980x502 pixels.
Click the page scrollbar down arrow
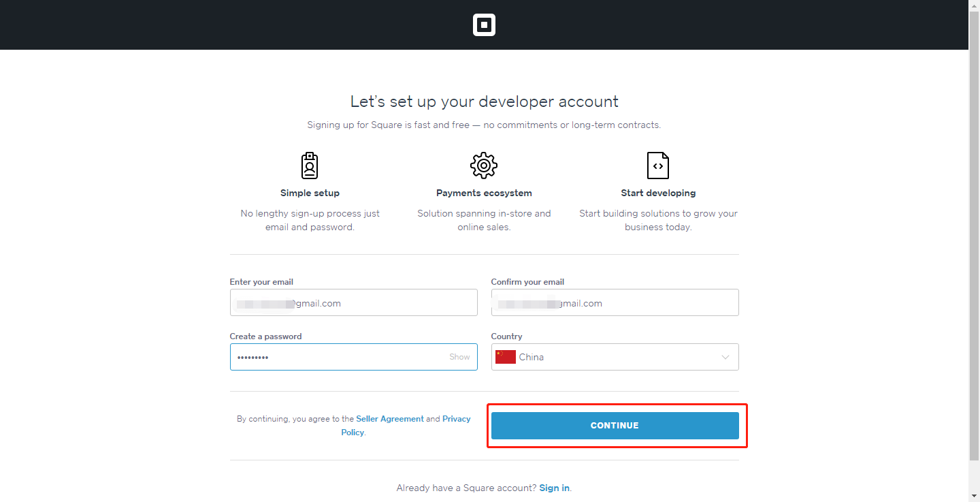pos(974,496)
